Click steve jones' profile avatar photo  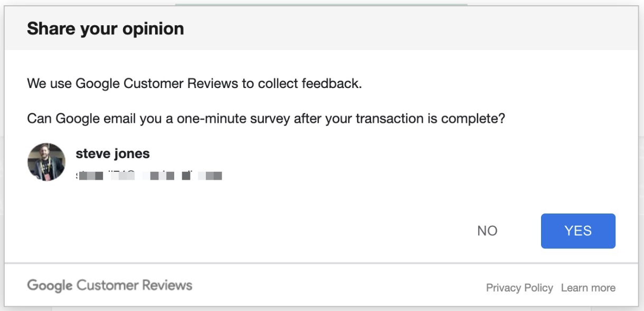click(46, 162)
